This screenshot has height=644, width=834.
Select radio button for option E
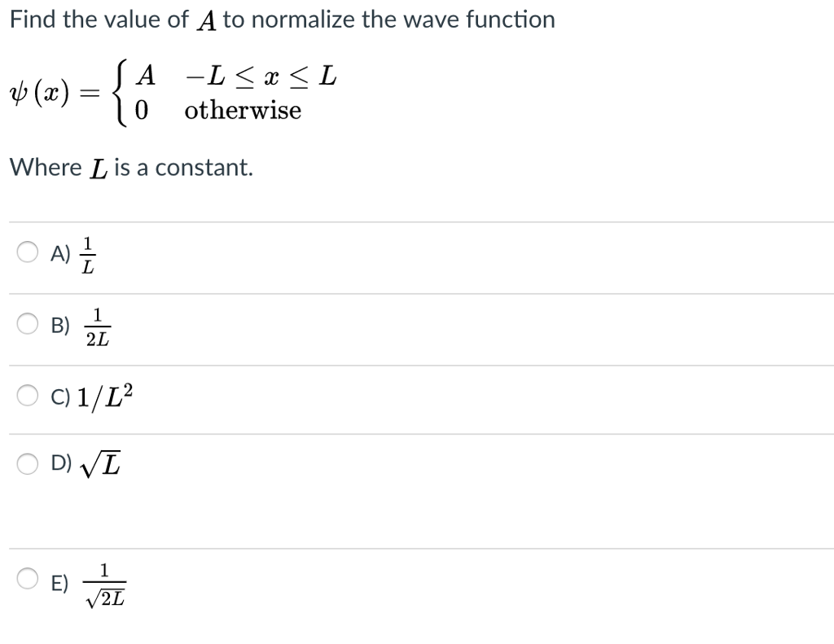(x=27, y=578)
